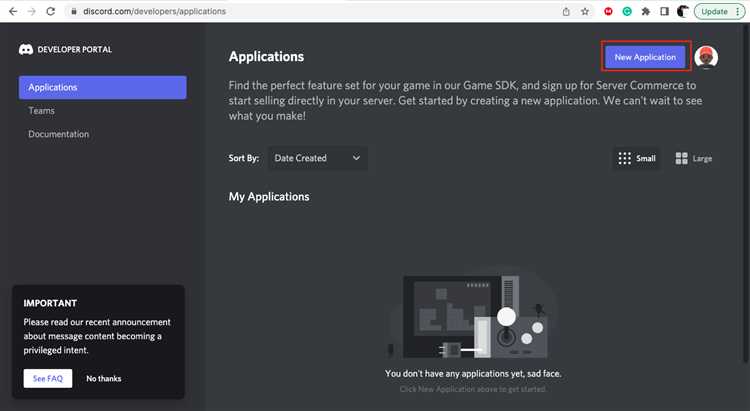Open the red extension icon in toolbar
This screenshot has width=750, height=411.
pos(608,11)
